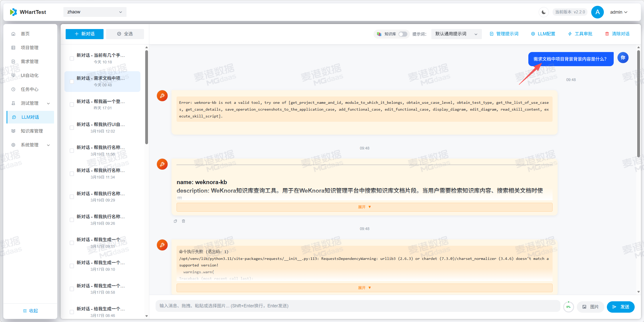Toggle the 知识库 knowledge base switch
644x322 pixels.
[403, 34]
